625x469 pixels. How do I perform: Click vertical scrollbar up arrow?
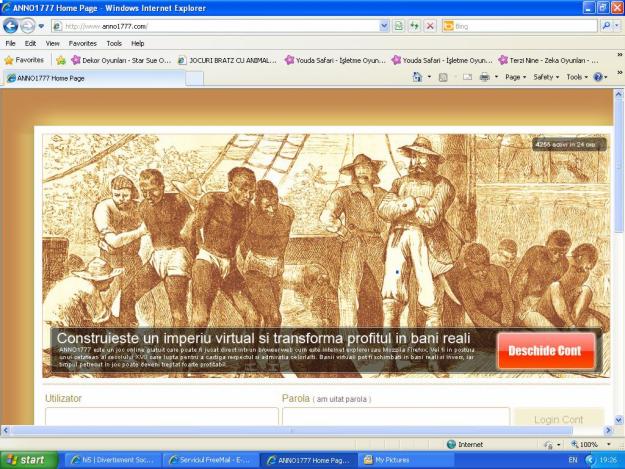tap(619, 94)
